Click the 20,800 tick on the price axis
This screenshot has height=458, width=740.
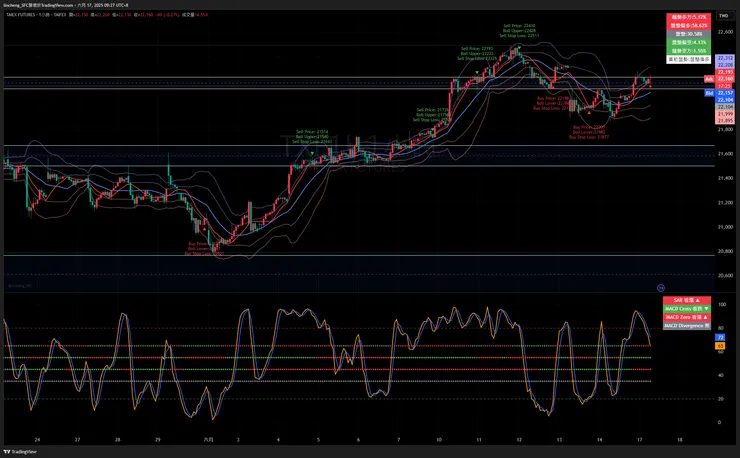point(725,251)
